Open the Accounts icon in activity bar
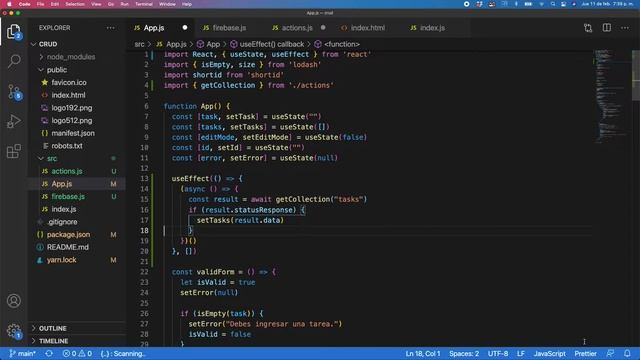 14,301
